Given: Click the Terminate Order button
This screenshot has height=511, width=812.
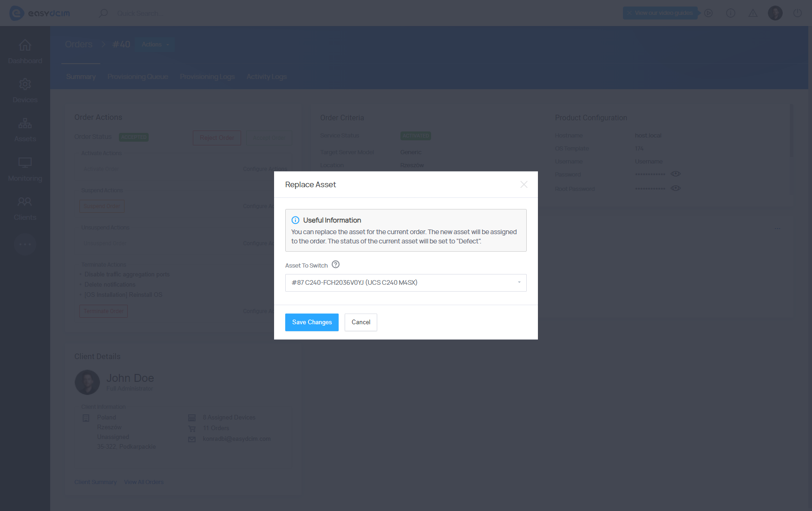Looking at the screenshot, I should click(104, 311).
